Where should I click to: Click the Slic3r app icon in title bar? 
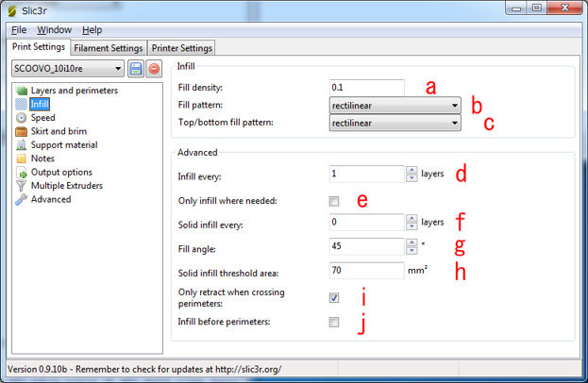click(x=12, y=11)
